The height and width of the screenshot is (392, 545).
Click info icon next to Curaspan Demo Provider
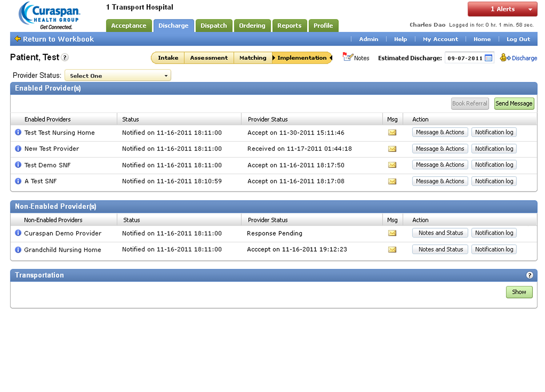click(x=18, y=233)
